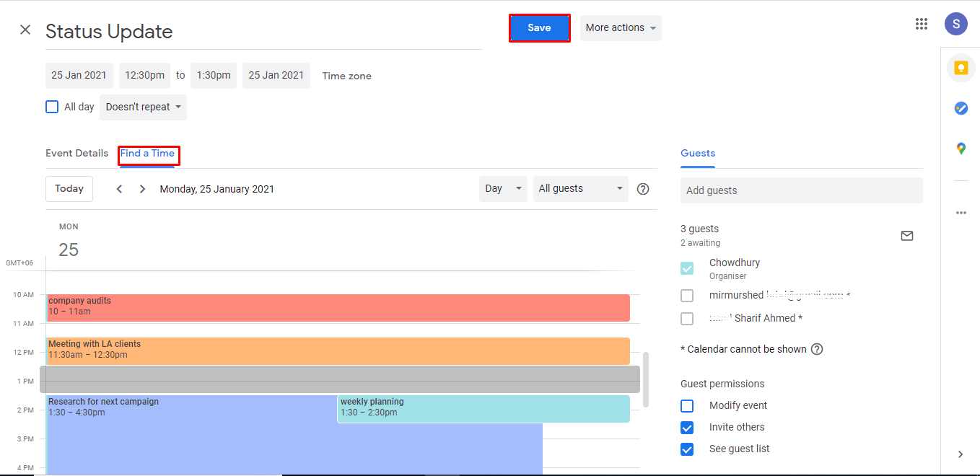Viewport: 980px width, 476px height.
Task: Click the email guests envelope icon
Action: (907, 236)
